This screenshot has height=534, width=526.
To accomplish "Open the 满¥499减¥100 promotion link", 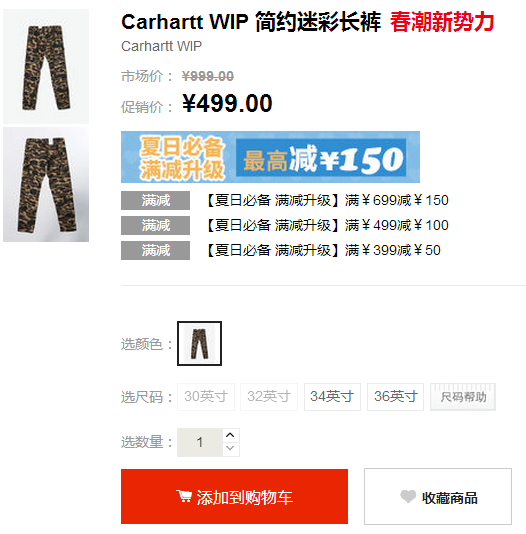I will [328, 225].
